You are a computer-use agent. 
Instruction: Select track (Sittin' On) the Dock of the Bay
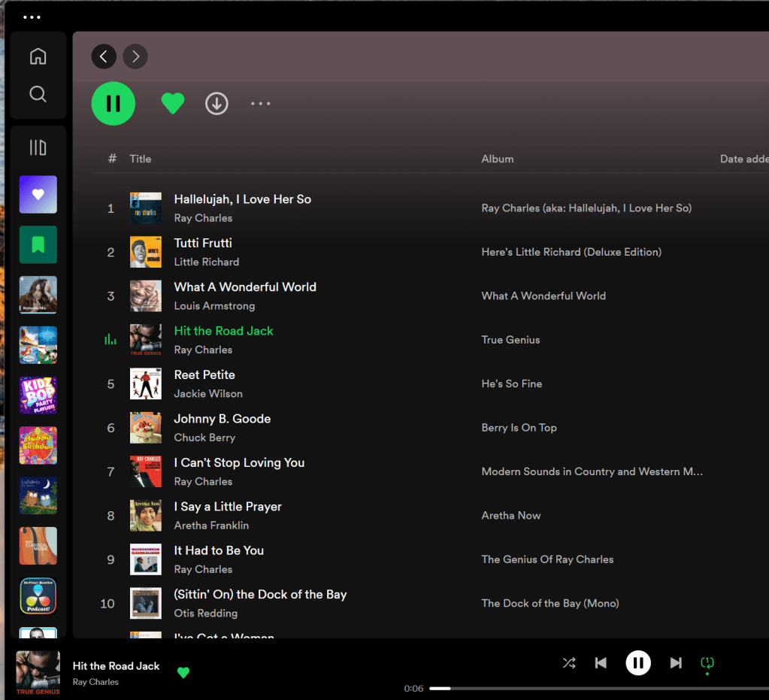(x=260, y=595)
